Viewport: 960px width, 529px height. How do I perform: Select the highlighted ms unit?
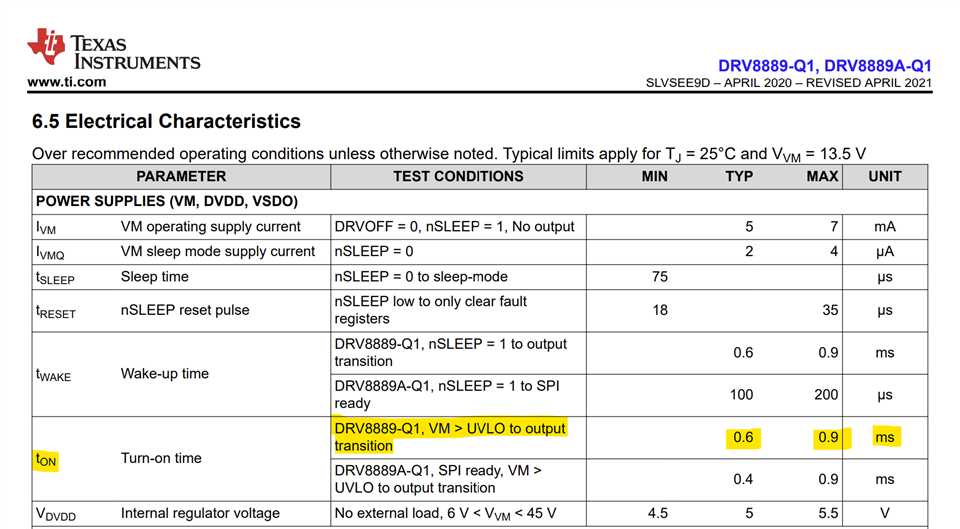[885, 437]
